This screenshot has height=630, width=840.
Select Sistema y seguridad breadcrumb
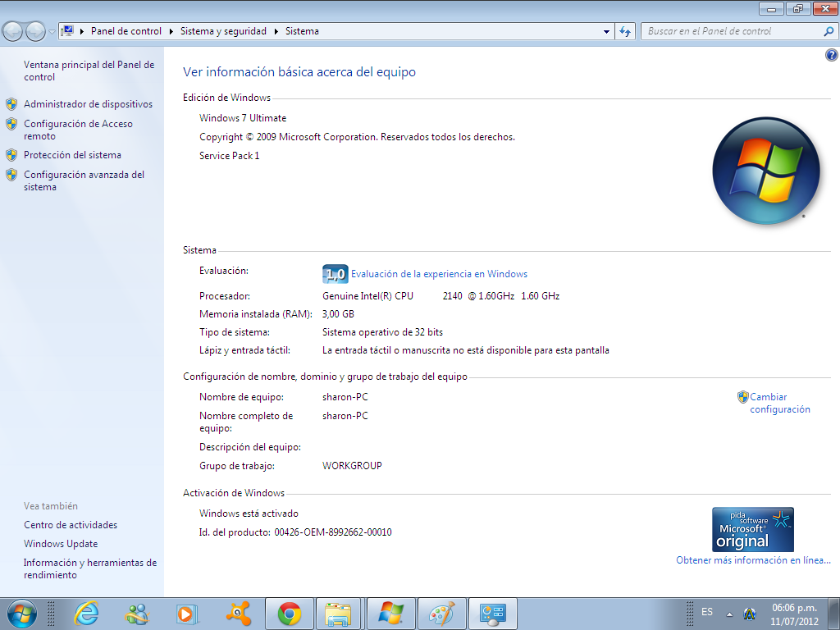(x=223, y=31)
